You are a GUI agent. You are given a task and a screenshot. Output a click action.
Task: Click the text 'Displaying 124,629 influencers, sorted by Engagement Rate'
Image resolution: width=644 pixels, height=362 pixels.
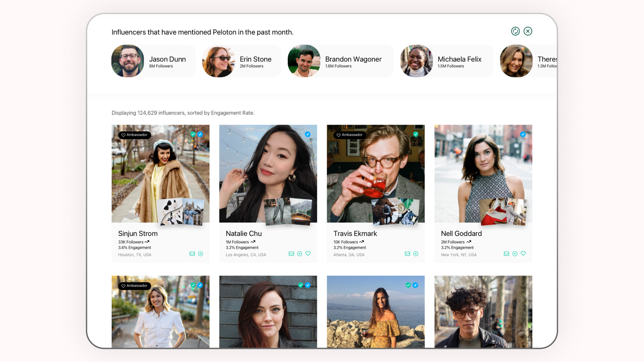(x=182, y=113)
